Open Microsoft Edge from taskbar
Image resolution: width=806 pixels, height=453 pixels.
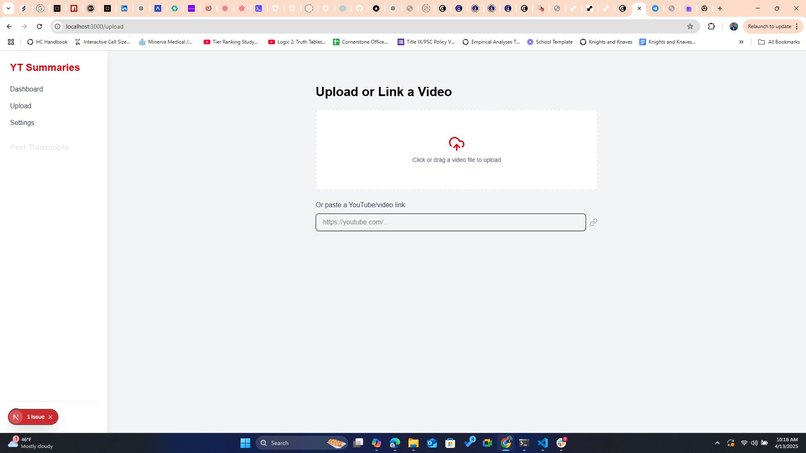(x=395, y=443)
